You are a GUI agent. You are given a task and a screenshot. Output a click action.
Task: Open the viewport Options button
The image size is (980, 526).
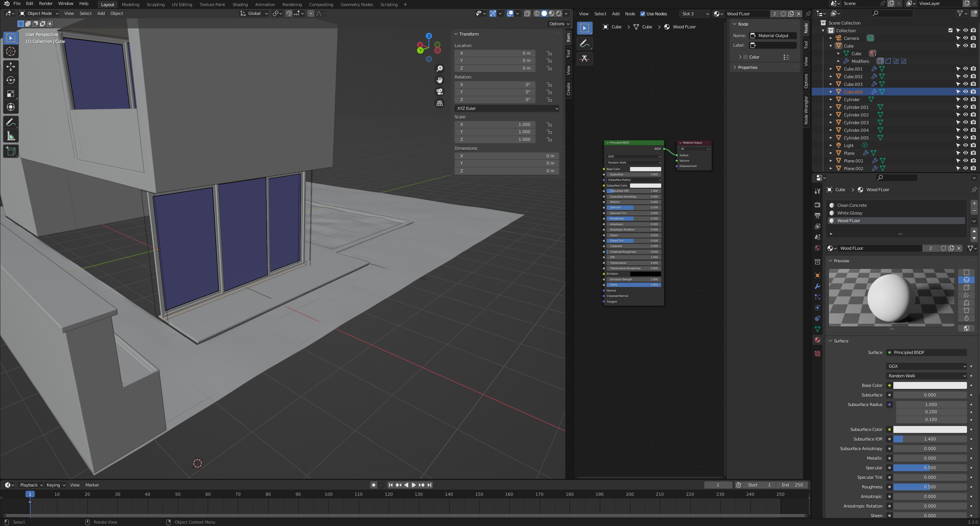[559, 24]
